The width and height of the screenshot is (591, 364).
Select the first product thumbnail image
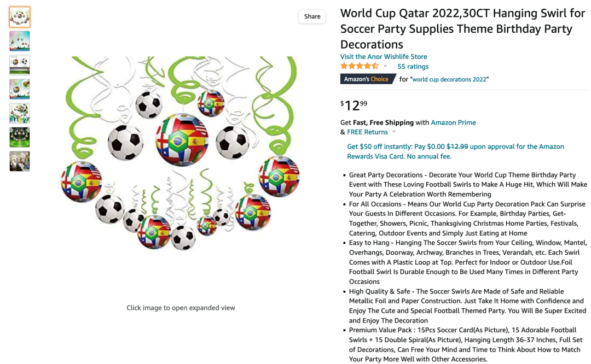tap(20, 17)
